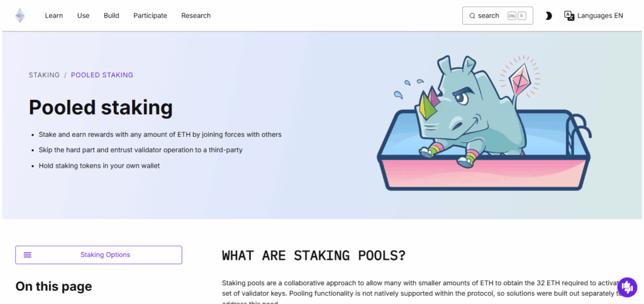Click the hamburger icon in Staking Options
Viewport: 644px width, 304px height.
point(28,255)
